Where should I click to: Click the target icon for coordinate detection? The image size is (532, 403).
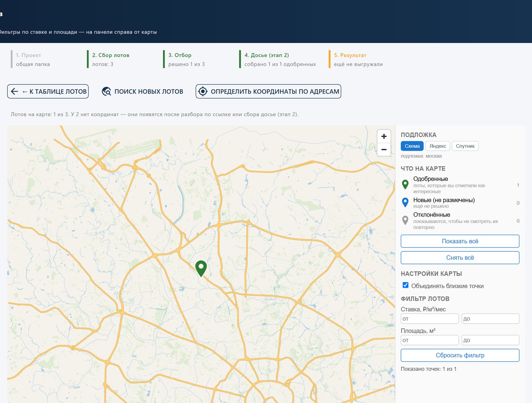click(x=203, y=91)
